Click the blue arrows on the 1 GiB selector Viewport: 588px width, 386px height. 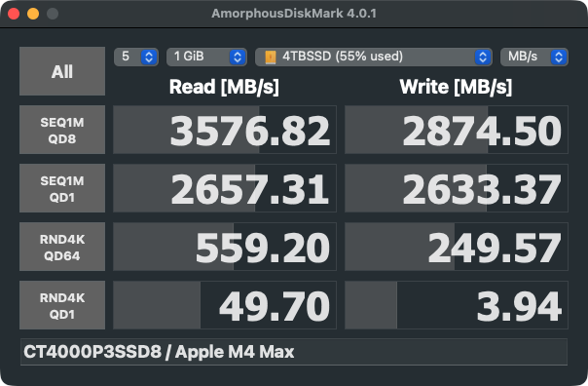238,58
